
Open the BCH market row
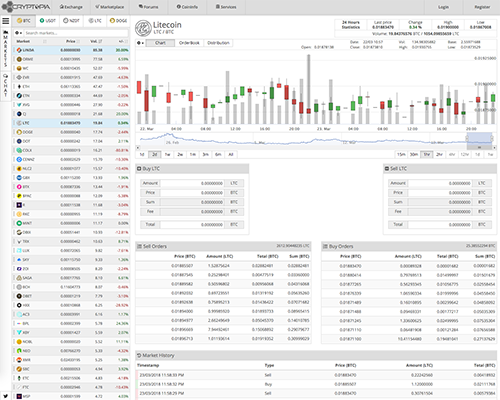pyautogui.click(x=71, y=287)
